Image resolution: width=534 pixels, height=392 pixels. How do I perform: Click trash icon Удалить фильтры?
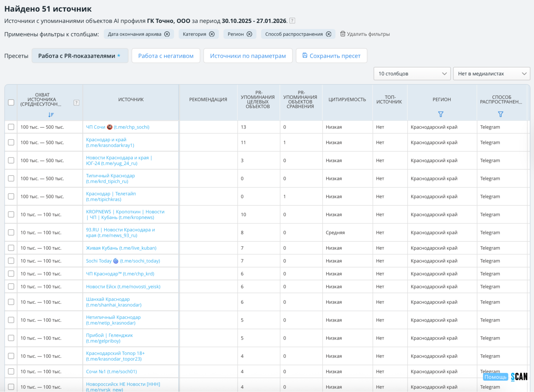pyautogui.click(x=342, y=34)
